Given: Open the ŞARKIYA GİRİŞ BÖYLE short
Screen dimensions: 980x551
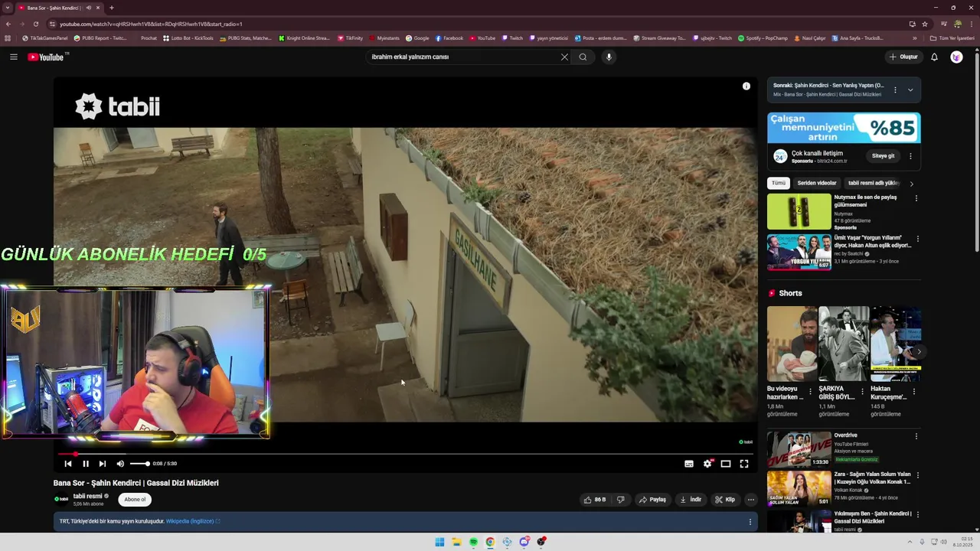Looking at the screenshot, I should click(844, 344).
